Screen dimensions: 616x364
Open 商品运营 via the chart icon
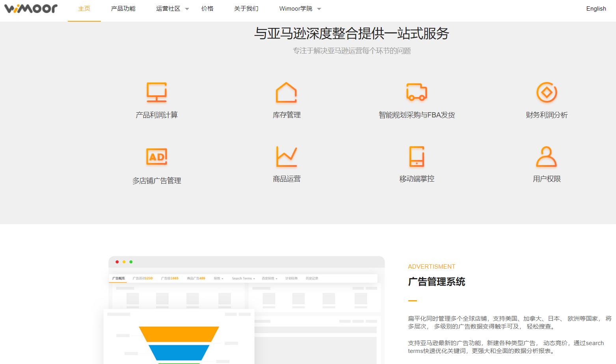point(287,156)
